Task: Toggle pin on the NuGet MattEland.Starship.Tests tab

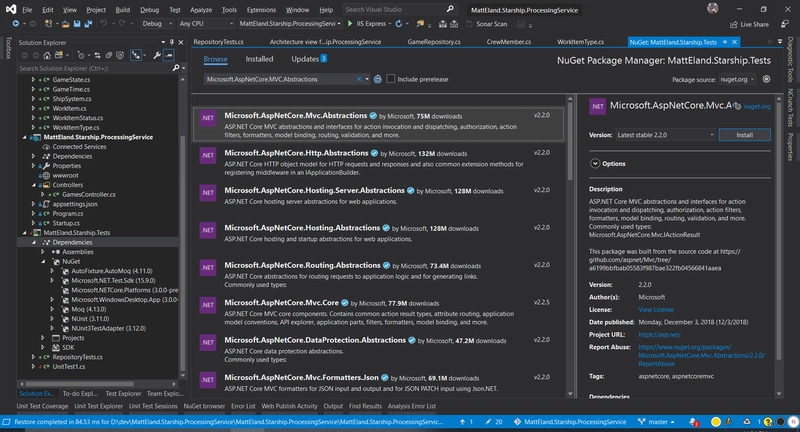Action: click(724, 42)
